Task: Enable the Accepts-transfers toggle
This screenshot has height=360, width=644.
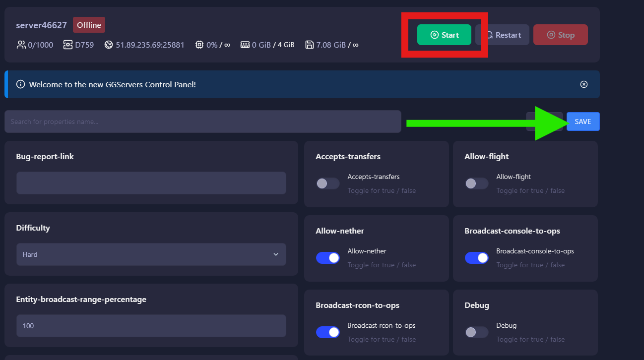Action: [x=327, y=183]
